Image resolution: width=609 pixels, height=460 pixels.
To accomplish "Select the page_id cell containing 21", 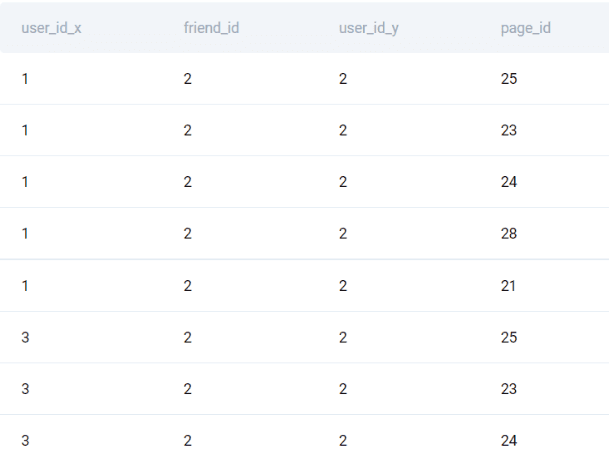I will click(508, 286).
